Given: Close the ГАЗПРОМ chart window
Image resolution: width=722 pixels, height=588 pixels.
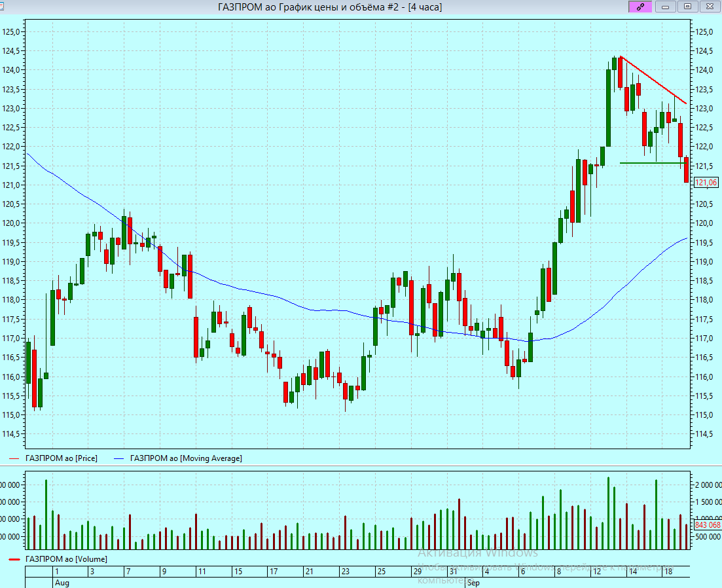Looking at the screenshot, I should pos(710,7).
